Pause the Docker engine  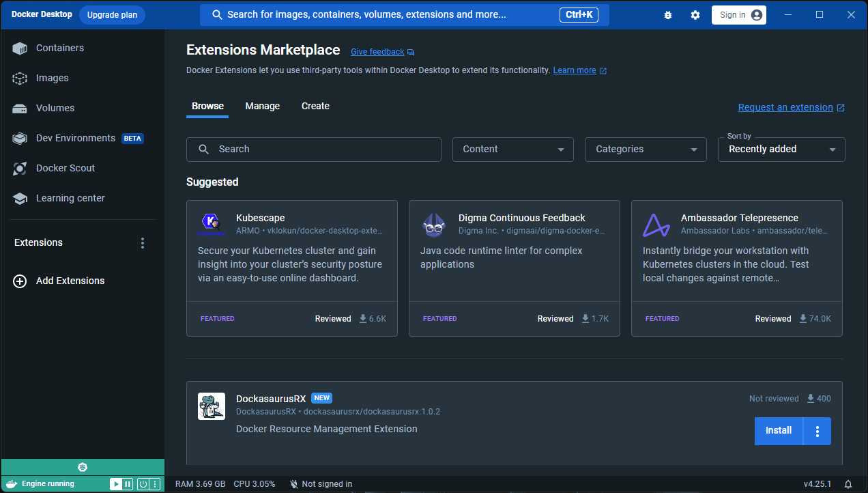[x=128, y=484]
